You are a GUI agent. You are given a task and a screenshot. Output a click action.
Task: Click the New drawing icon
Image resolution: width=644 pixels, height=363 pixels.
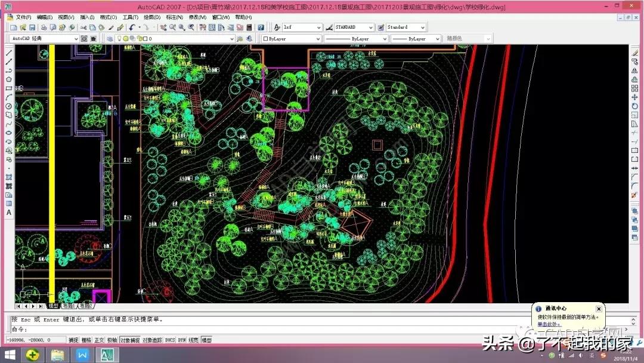tap(14, 27)
